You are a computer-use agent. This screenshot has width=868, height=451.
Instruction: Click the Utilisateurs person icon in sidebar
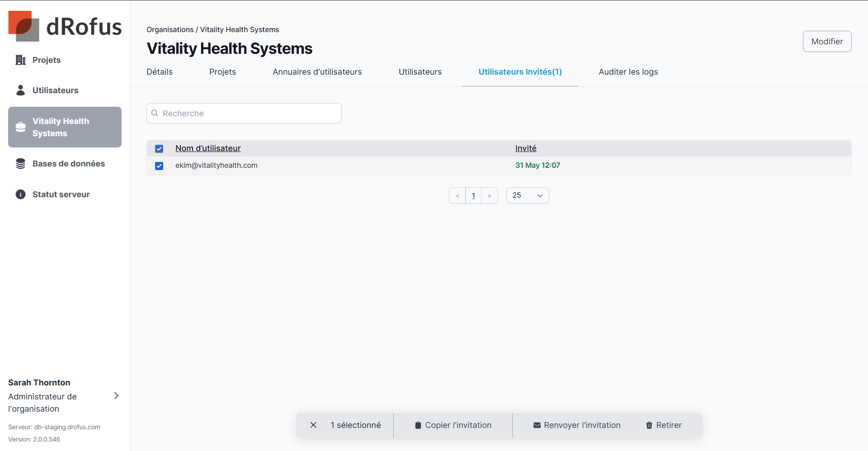point(20,90)
